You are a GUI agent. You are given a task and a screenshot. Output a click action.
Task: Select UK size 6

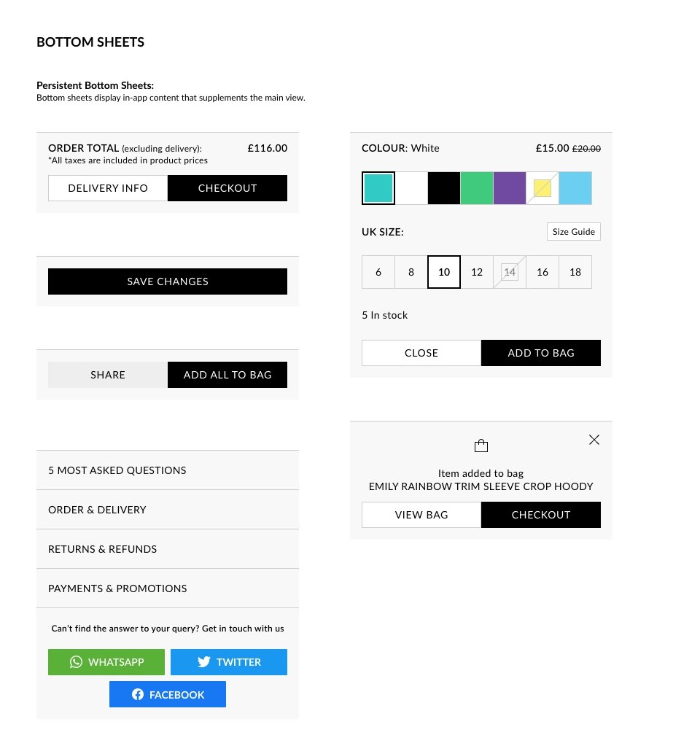coord(378,272)
